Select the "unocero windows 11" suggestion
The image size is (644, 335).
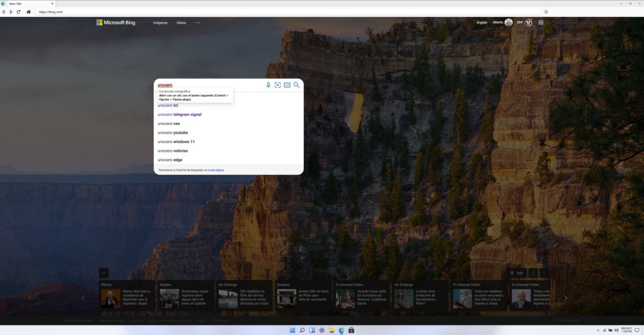(176, 142)
